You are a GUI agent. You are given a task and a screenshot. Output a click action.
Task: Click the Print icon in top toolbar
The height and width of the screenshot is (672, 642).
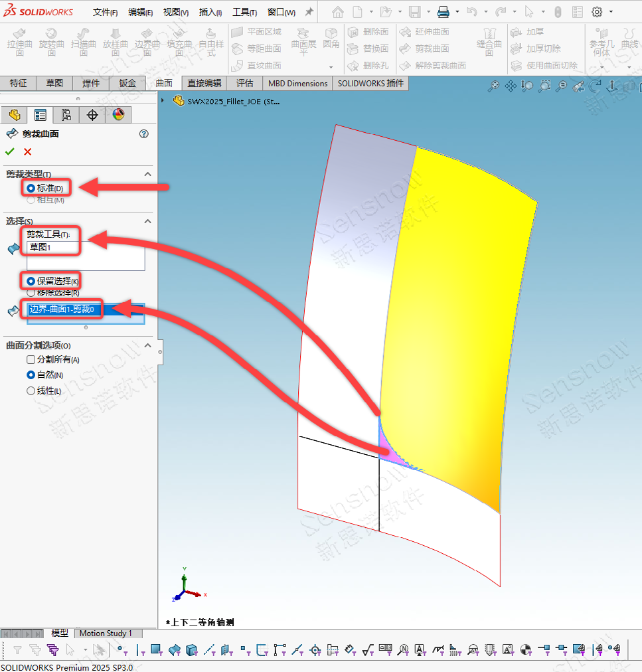tap(443, 12)
